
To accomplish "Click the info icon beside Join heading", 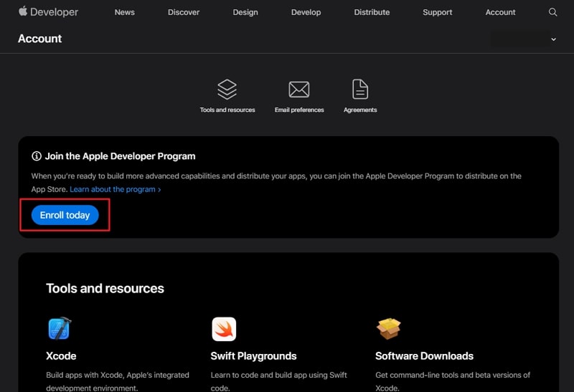I will [37, 156].
